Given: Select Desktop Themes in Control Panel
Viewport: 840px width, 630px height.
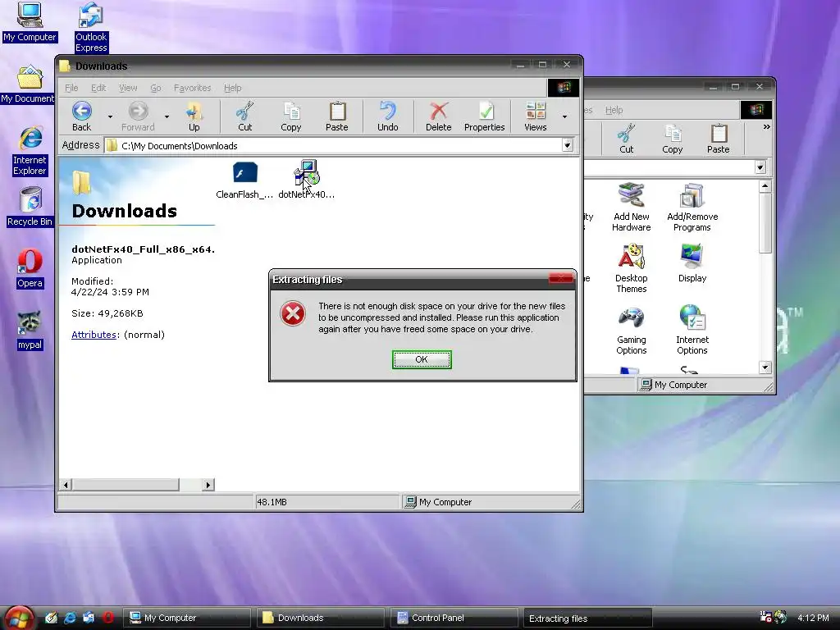Looking at the screenshot, I should click(x=631, y=268).
